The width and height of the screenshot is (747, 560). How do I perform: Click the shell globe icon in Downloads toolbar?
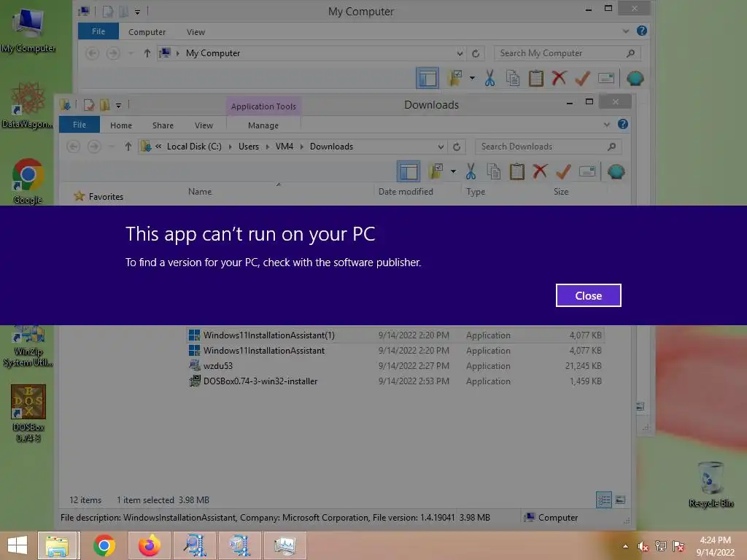click(616, 171)
